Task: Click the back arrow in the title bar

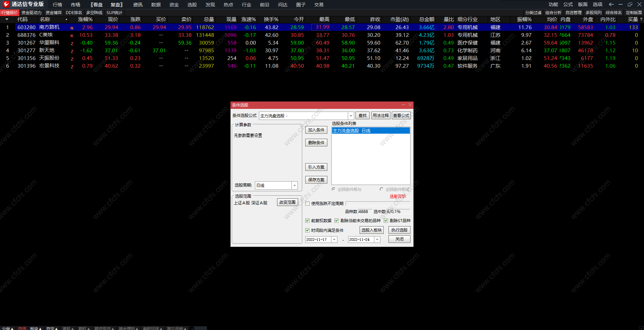Action: click(x=611, y=4)
